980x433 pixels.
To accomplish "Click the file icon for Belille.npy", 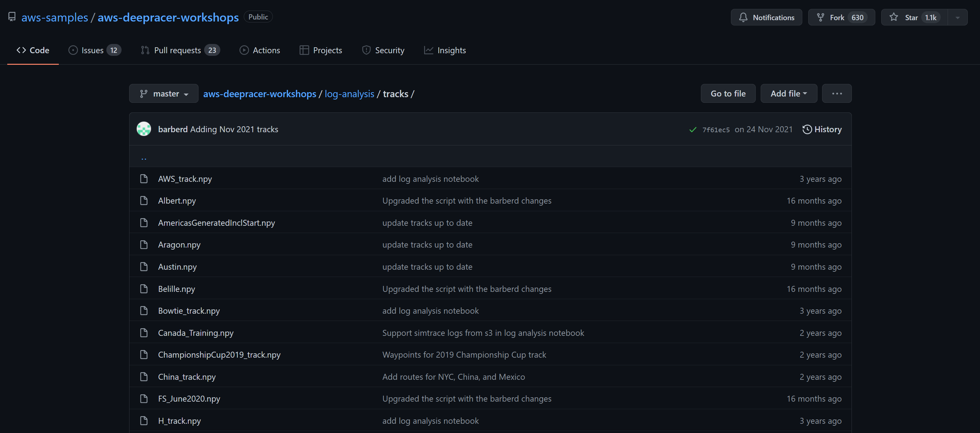I will 144,289.
